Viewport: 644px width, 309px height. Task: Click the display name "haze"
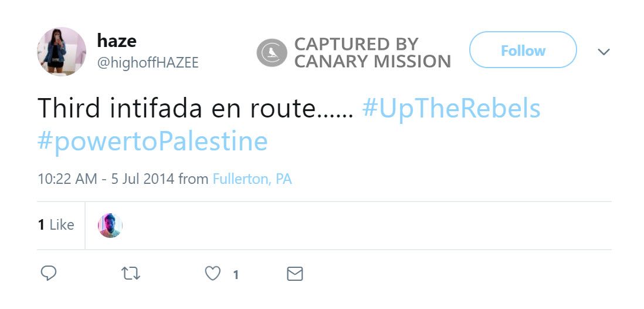tap(116, 41)
